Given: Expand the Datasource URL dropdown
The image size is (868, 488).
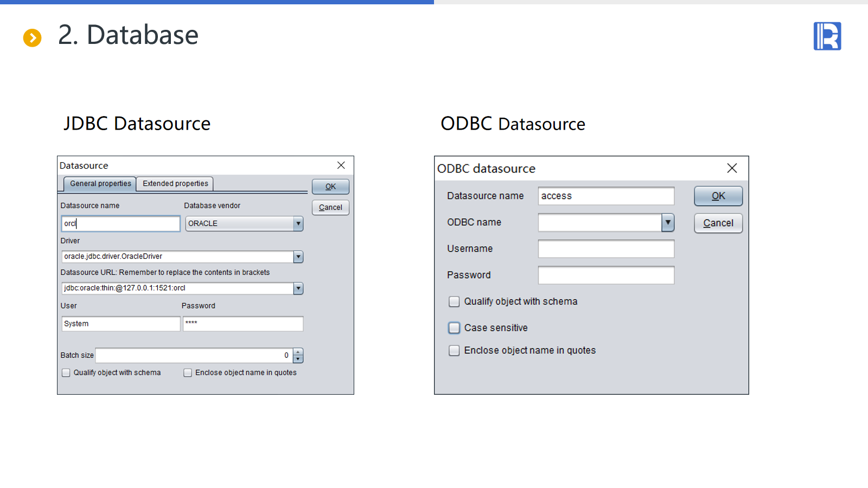Looking at the screenshot, I should click(x=298, y=288).
